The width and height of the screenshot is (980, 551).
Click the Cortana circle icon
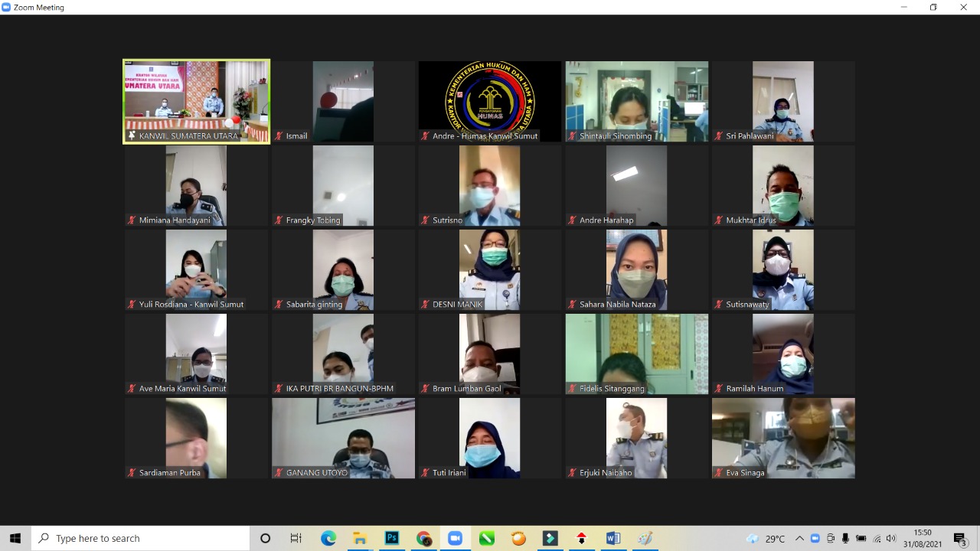(265, 538)
